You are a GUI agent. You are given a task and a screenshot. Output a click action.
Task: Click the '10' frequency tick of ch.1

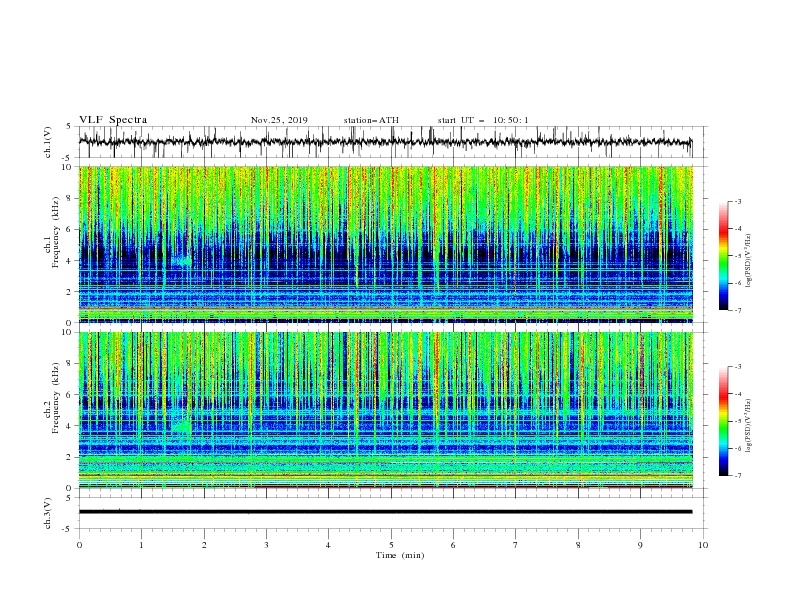click(x=67, y=167)
